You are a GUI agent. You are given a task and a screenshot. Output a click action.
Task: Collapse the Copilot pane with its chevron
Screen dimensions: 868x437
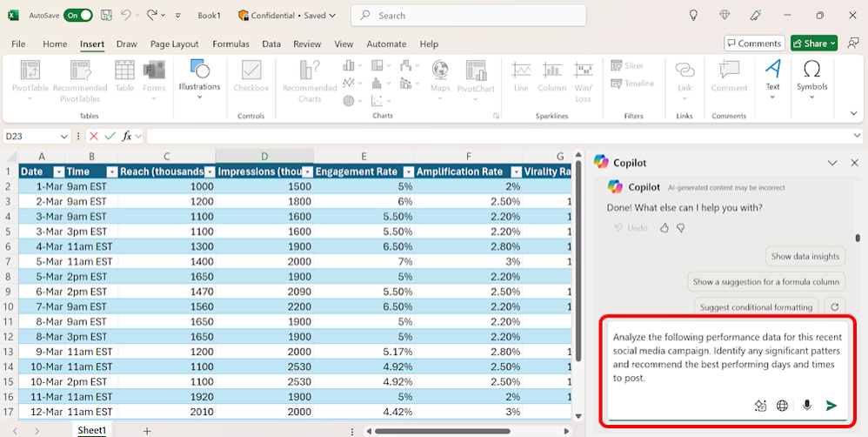(832, 163)
